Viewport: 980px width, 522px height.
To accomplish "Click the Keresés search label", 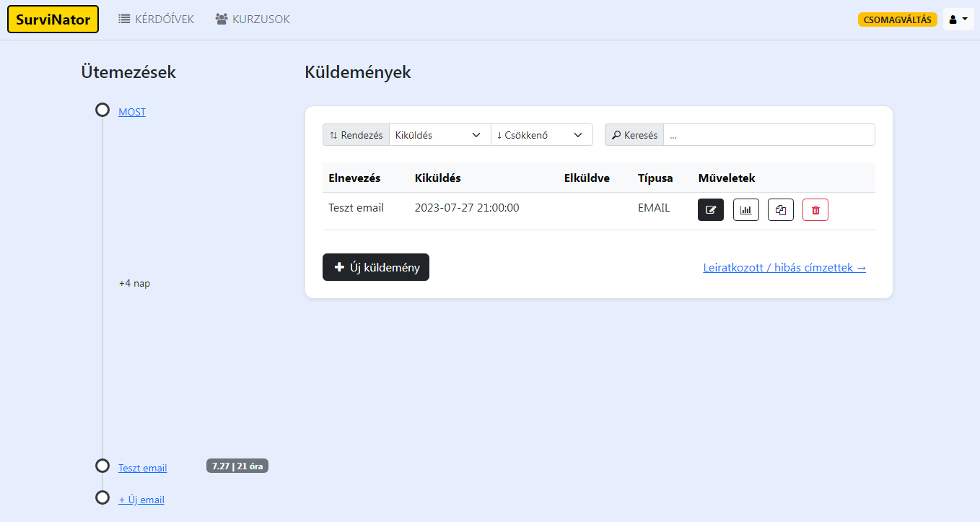I will tap(634, 135).
